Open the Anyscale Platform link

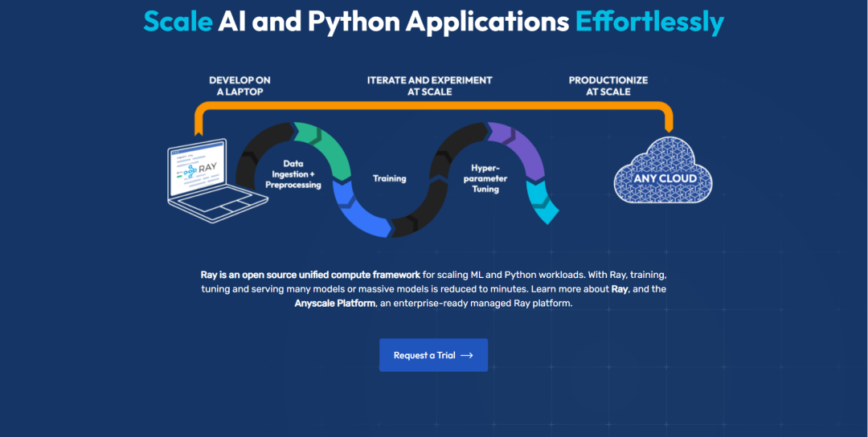334,304
